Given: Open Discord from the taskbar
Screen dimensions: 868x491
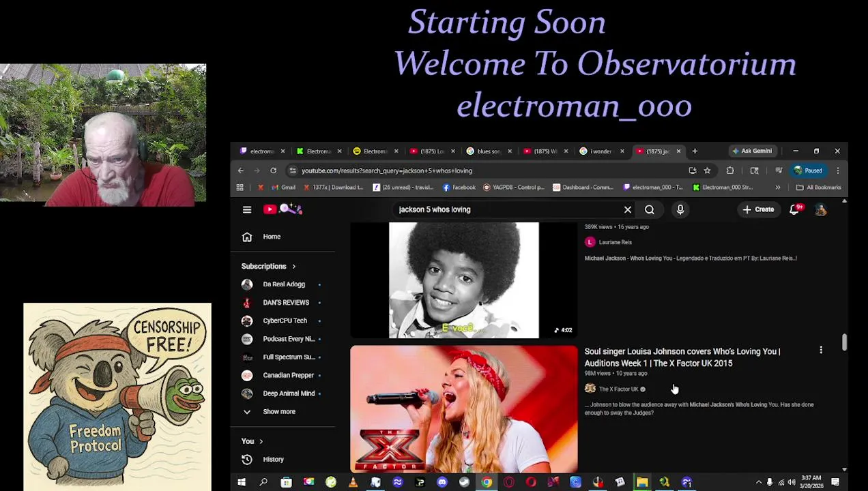Looking at the screenshot, I should (442, 483).
